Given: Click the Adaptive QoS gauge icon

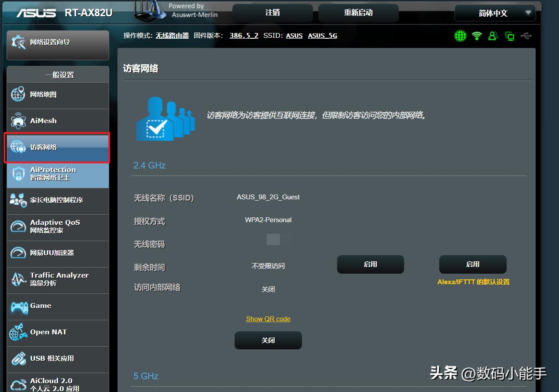Looking at the screenshot, I should pos(18,226).
